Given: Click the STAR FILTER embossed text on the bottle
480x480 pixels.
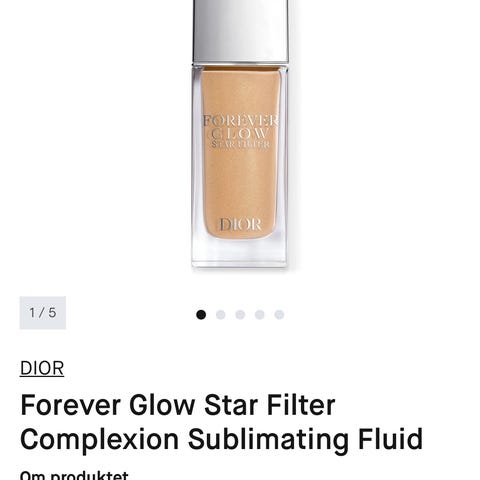Looking at the screenshot, I should [x=240, y=144].
